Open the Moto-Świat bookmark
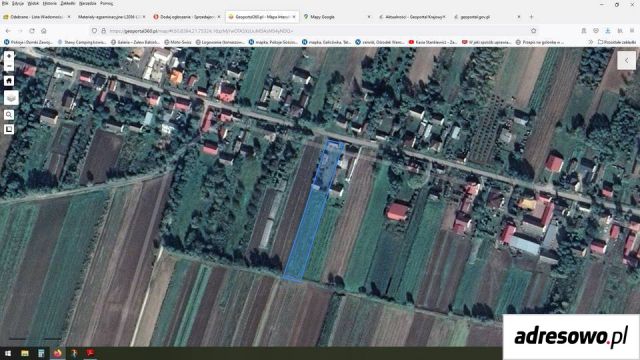Image resolution: width=640 pixels, height=360 pixels. [x=178, y=42]
